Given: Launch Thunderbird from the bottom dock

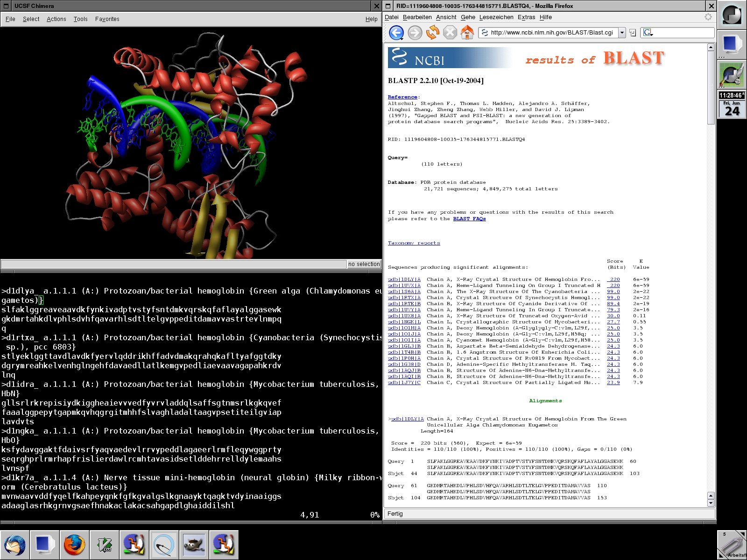Looking at the screenshot, I should coord(15,545).
